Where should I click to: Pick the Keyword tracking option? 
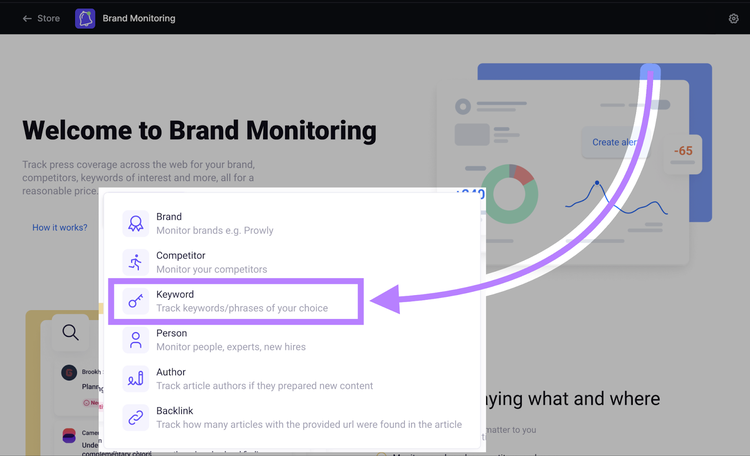point(236,301)
